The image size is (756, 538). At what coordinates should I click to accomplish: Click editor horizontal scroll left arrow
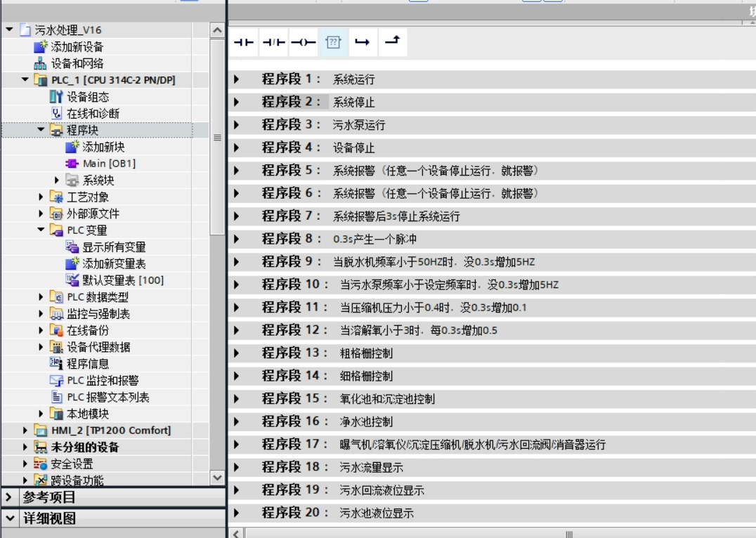[236, 534]
